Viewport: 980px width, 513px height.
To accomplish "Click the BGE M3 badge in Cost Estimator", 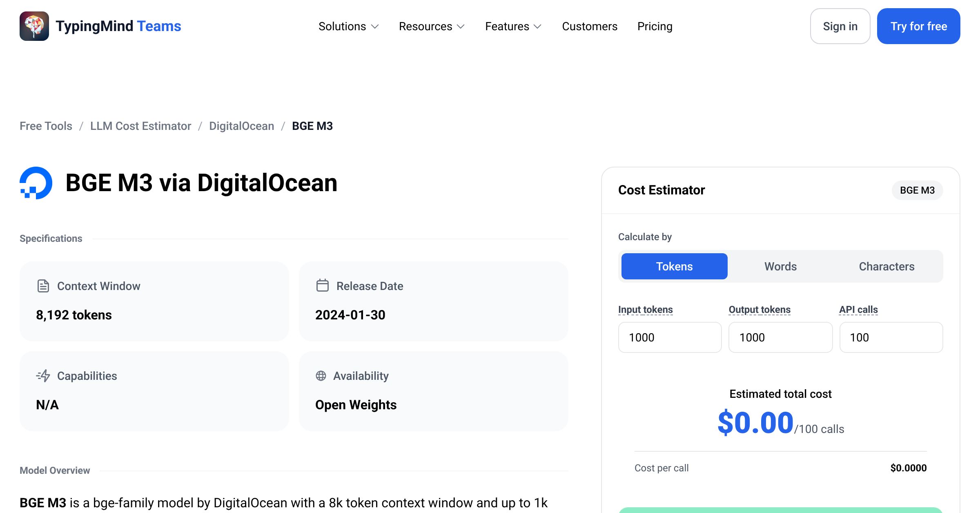I will point(918,190).
